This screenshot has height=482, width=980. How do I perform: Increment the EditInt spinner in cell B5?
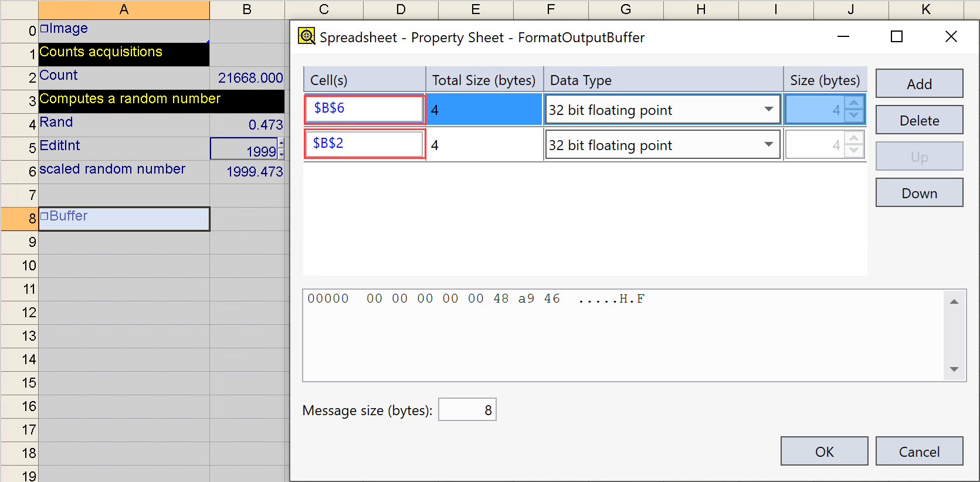click(x=282, y=143)
